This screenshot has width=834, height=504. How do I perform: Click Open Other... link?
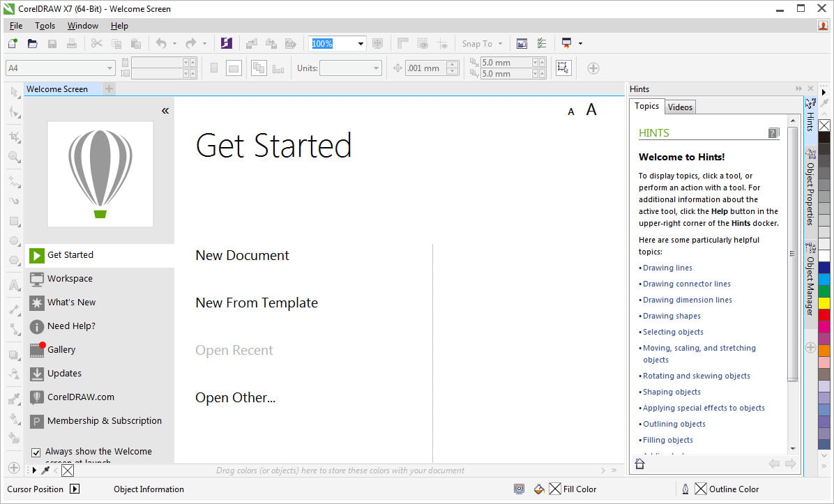point(235,397)
